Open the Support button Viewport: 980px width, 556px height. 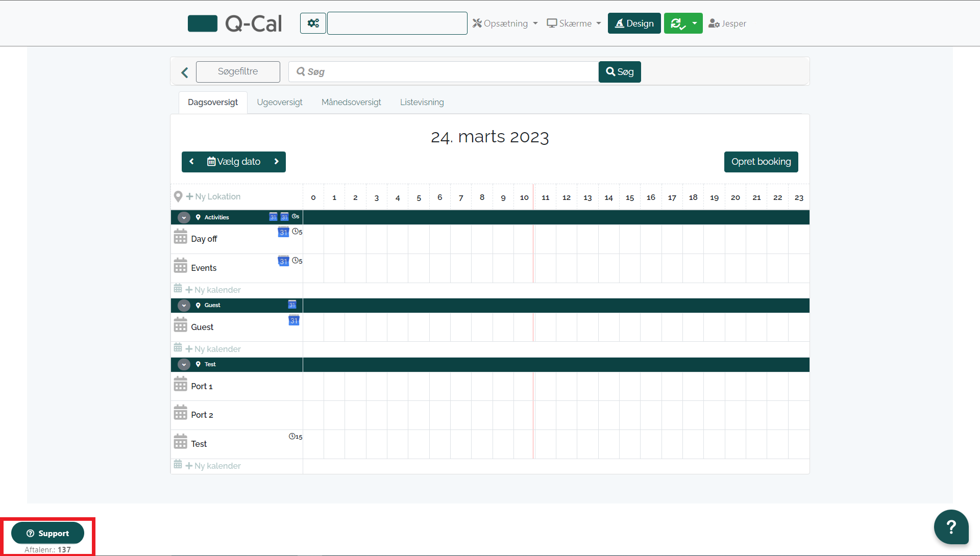click(x=47, y=533)
